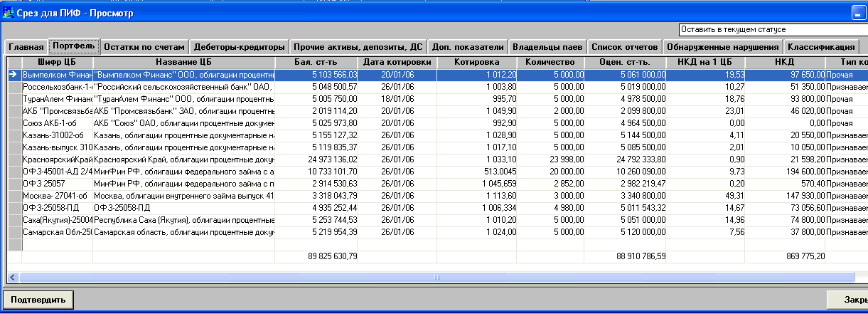Click the Бал. ст-ть column header
868x314 pixels.
tap(316, 63)
